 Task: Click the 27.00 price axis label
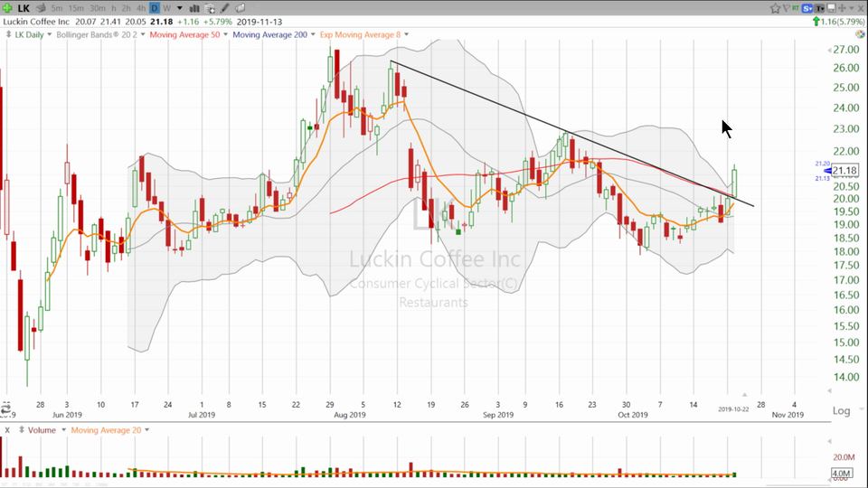pyautogui.click(x=846, y=49)
